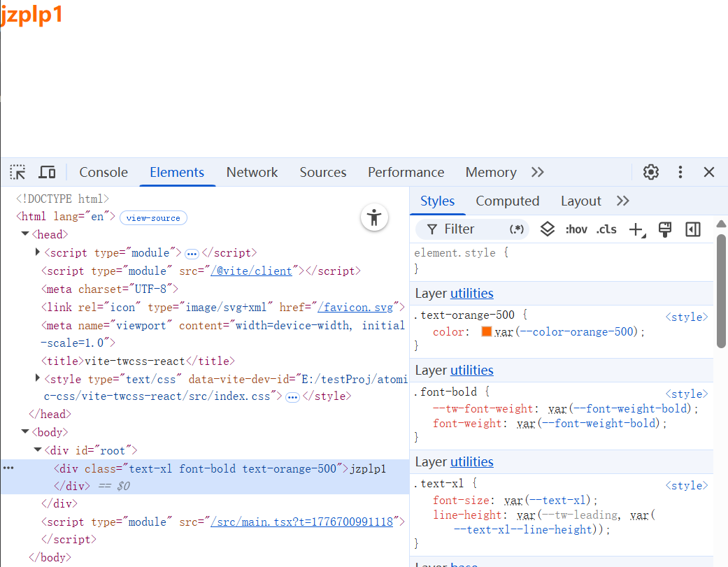
Task: Toggle the device toolbar icon
Action: coord(46,172)
